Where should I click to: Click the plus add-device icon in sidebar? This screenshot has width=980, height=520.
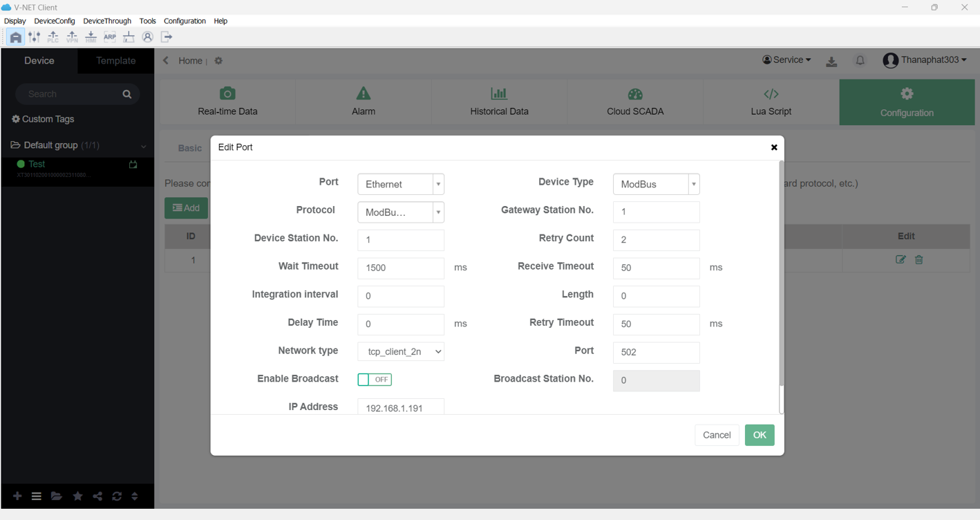pyautogui.click(x=17, y=496)
